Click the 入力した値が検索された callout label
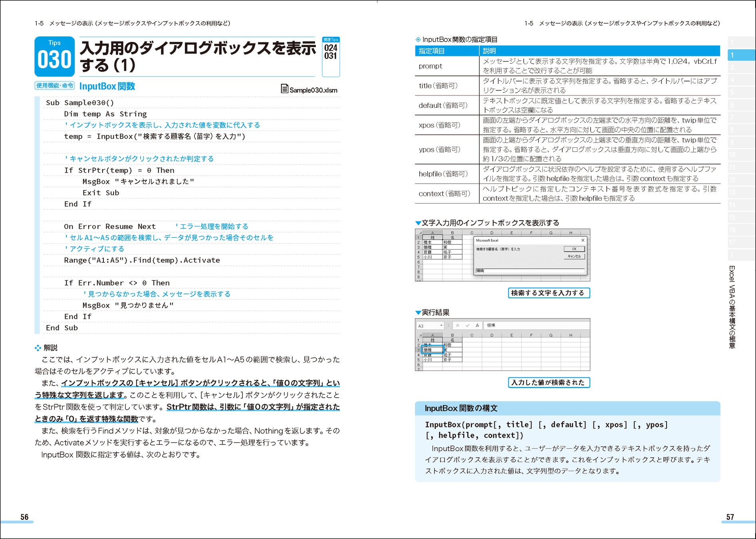Viewport: 756px width, 539px height. coord(549,382)
